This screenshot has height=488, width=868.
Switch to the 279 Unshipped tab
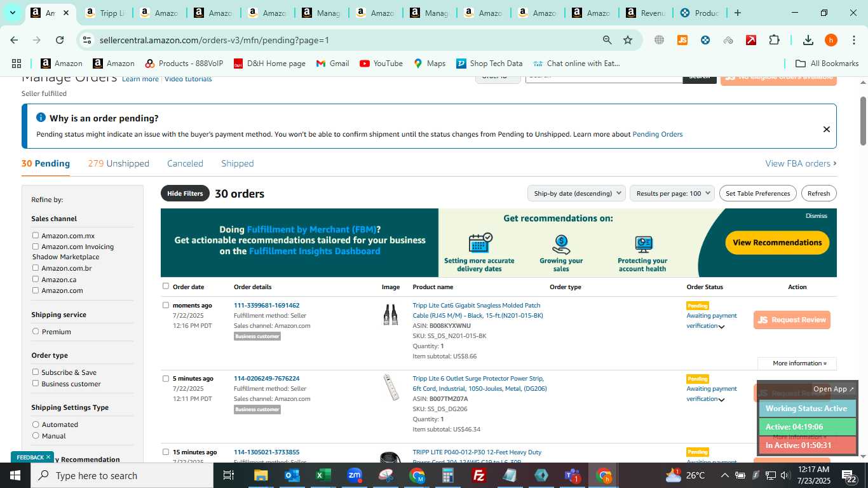(x=119, y=163)
